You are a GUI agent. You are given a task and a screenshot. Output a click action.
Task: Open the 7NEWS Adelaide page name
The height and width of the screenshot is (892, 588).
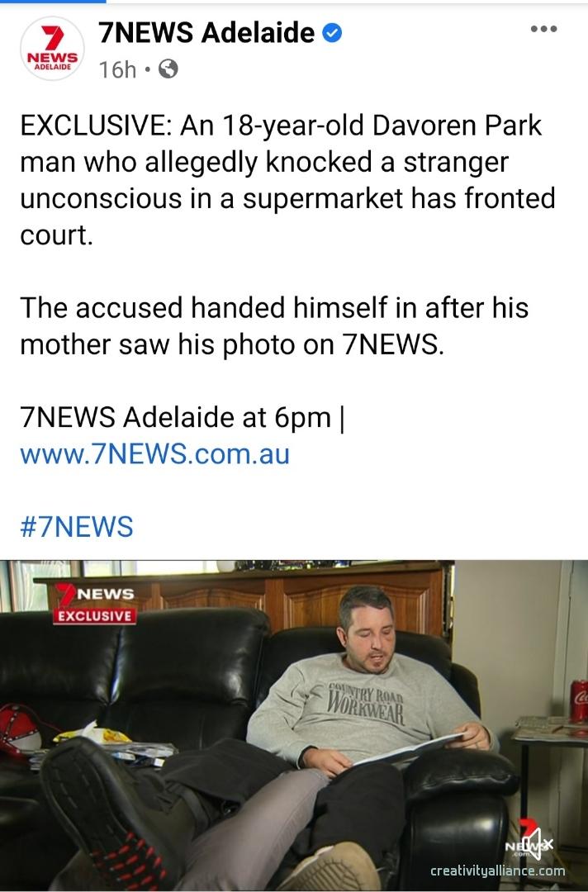click(206, 32)
